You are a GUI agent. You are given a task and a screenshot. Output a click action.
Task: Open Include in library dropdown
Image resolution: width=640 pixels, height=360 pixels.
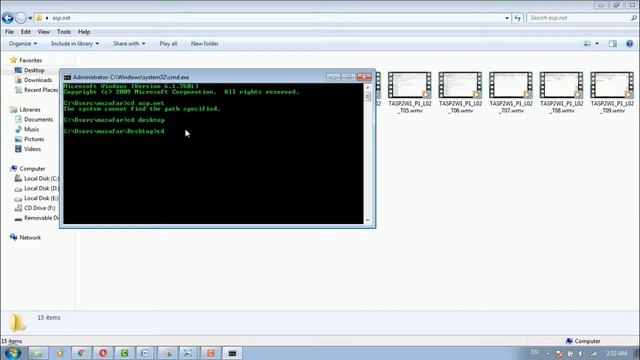[75, 44]
